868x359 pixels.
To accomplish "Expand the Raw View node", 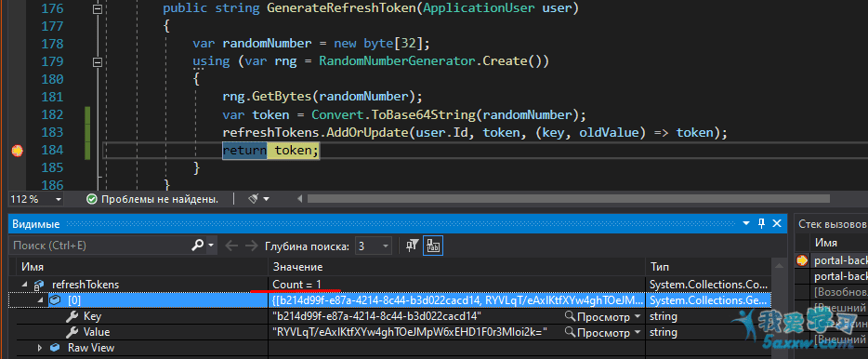I will [x=40, y=348].
